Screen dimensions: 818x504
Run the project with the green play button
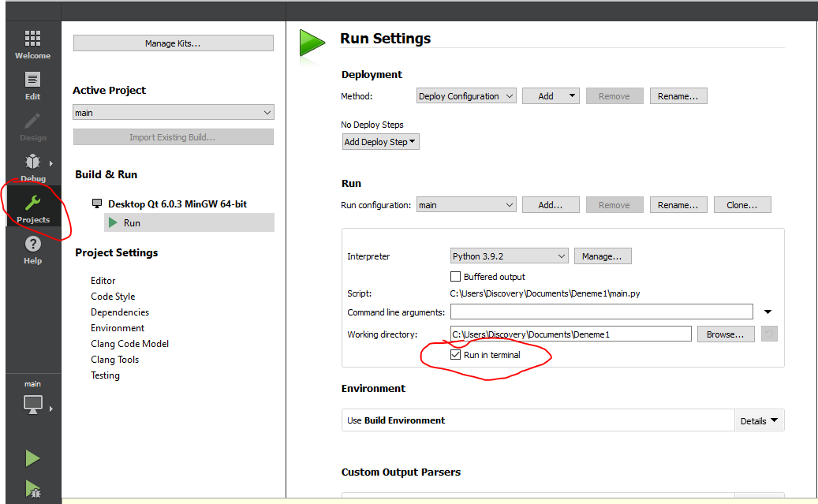tap(32, 458)
